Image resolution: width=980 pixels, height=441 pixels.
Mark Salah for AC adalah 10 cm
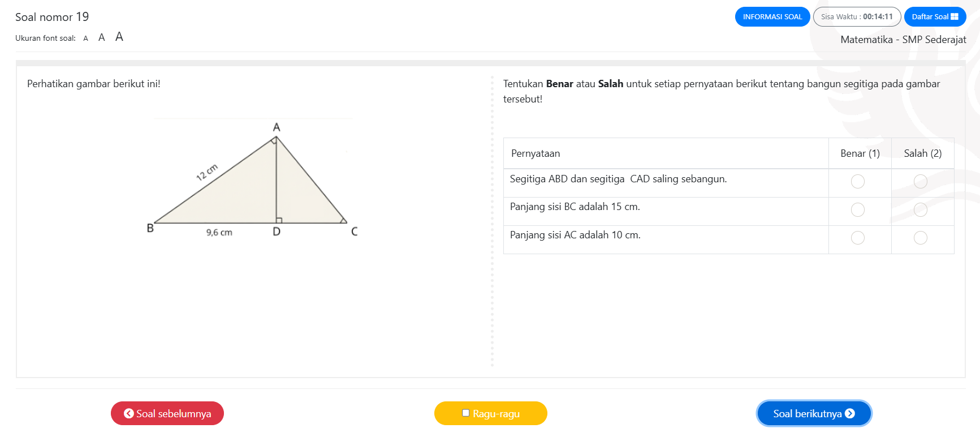[920, 238]
